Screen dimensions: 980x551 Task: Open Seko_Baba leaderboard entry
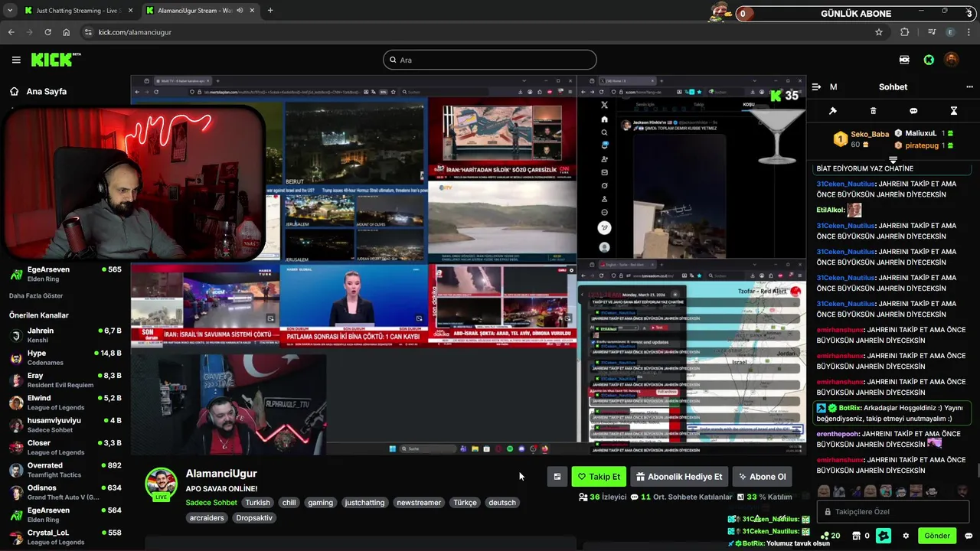861,139
